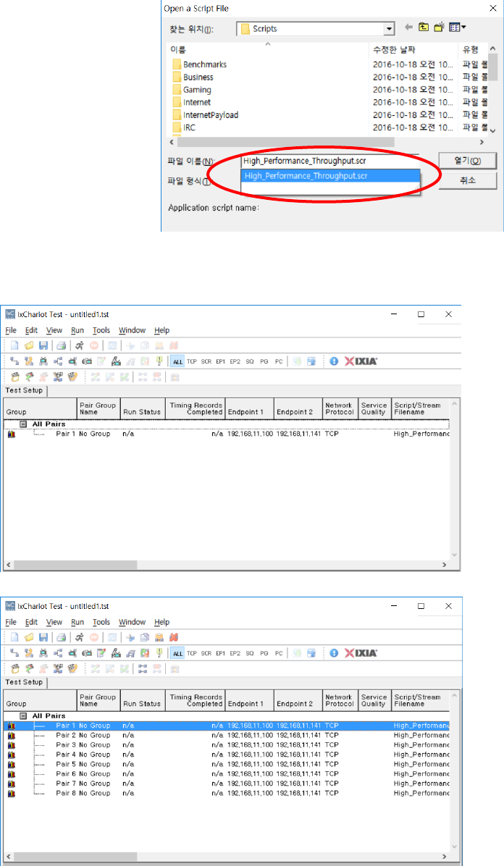Screen dimensions: 504x866
Task: Click the file name input field in dialog
Action: coord(330,161)
